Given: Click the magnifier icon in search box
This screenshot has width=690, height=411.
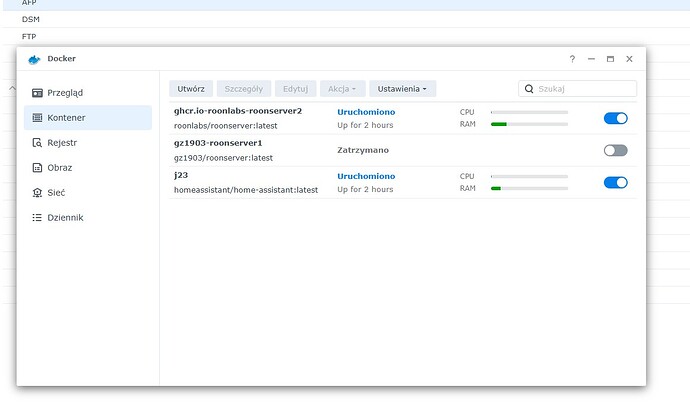Looking at the screenshot, I should [x=529, y=89].
